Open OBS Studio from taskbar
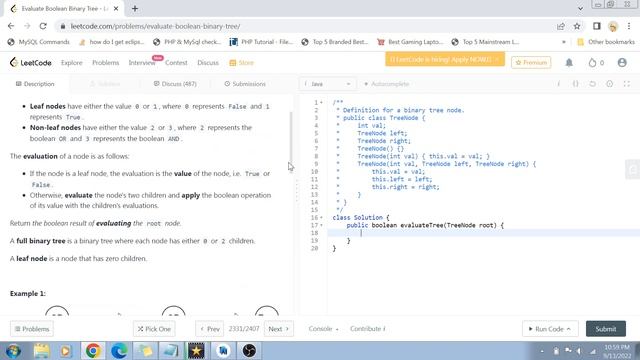The height and width of the screenshot is (360, 640). point(249,351)
